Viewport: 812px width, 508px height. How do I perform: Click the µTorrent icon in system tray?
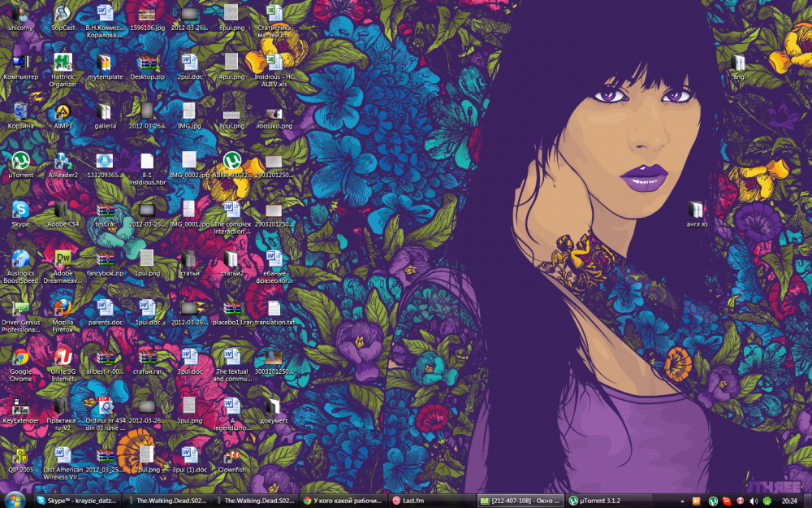[713, 501]
